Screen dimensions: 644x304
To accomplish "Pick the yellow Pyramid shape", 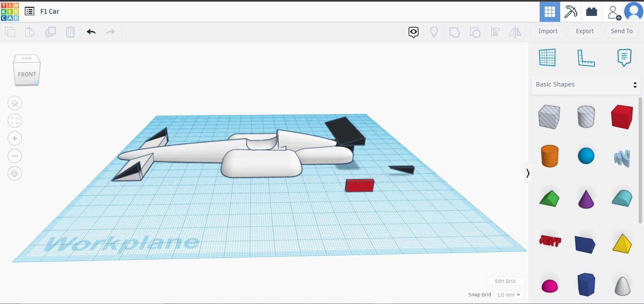I will pyautogui.click(x=622, y=243).
